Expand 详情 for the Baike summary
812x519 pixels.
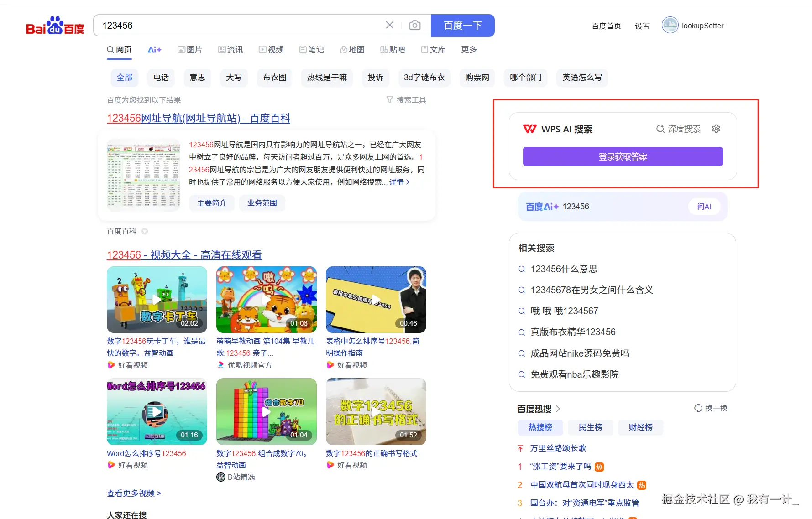click(399, 182)
